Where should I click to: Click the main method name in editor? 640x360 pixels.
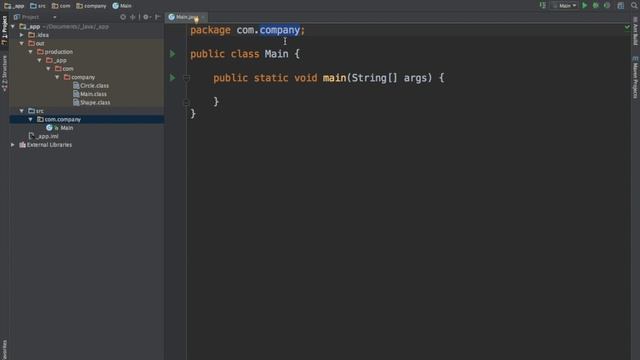pyautogui.click(x=334, y=78)
